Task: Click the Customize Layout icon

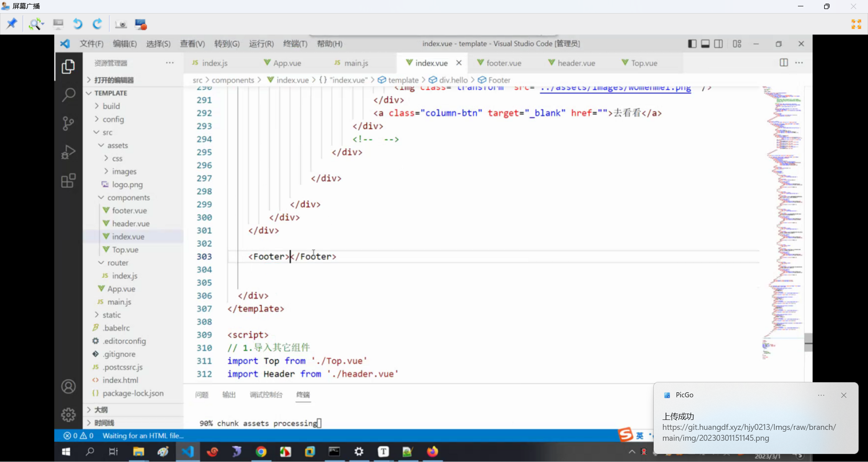Action: 737,44
